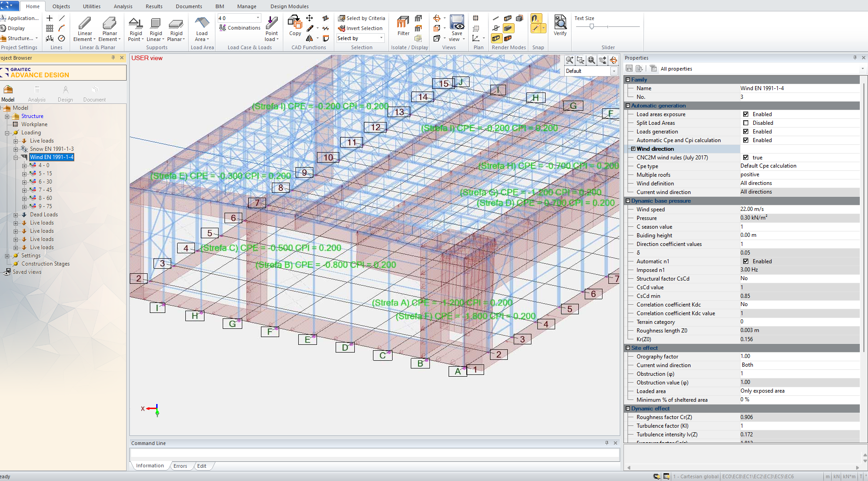Open the Default view style dropdown
This screenshot has height=481, width=868.
[x=614, y=71]
